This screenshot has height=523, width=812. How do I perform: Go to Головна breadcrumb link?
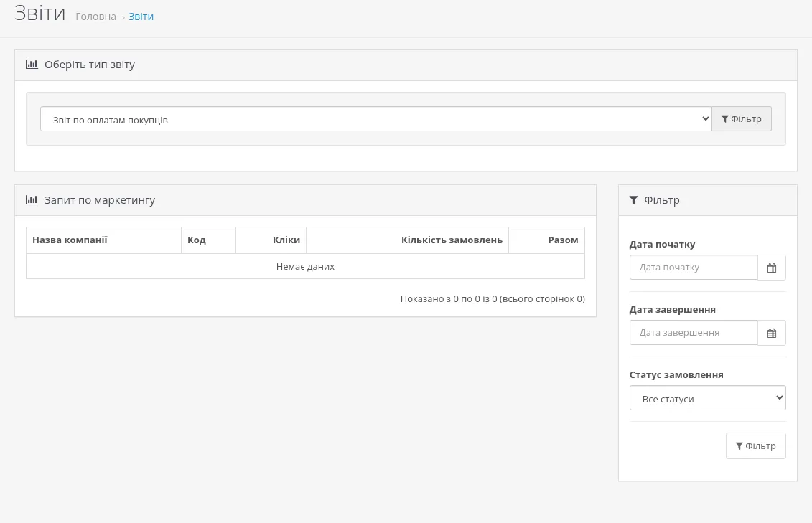(95, 17)
